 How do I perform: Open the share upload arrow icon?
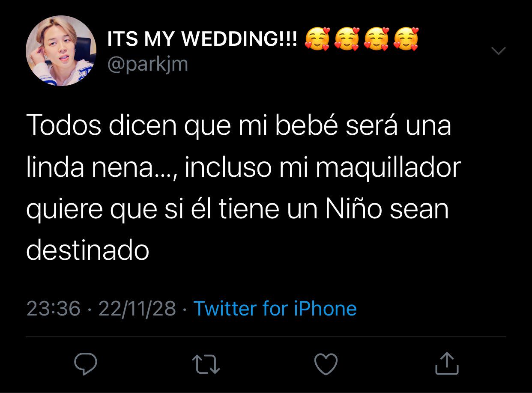[447, 363]
